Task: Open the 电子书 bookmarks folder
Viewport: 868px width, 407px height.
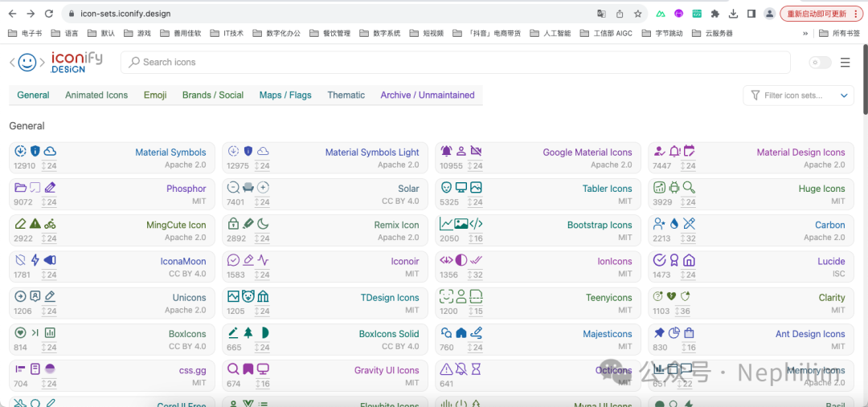Action: (x=25, y=33)
